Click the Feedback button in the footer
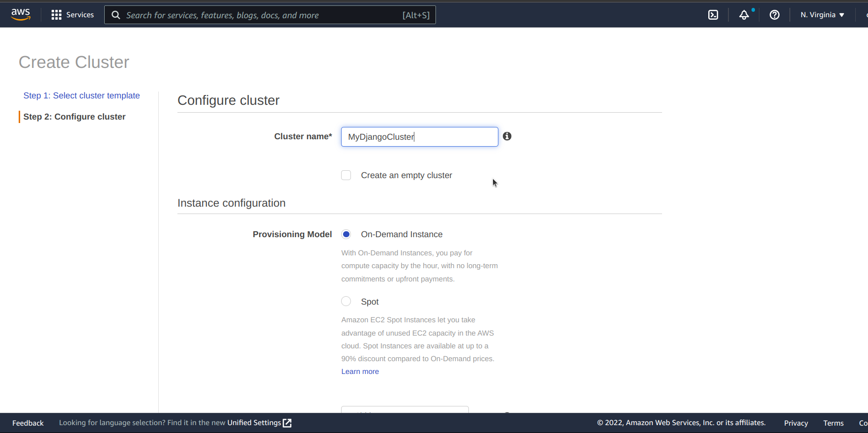Screen dimensions: 868x433 tap(28, 423)
